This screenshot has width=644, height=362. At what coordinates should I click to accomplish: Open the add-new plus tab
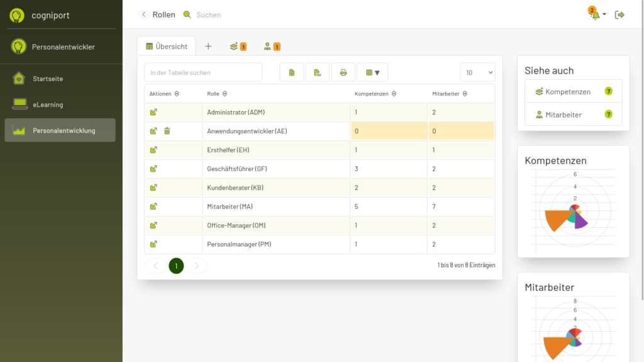pos(208,46)
